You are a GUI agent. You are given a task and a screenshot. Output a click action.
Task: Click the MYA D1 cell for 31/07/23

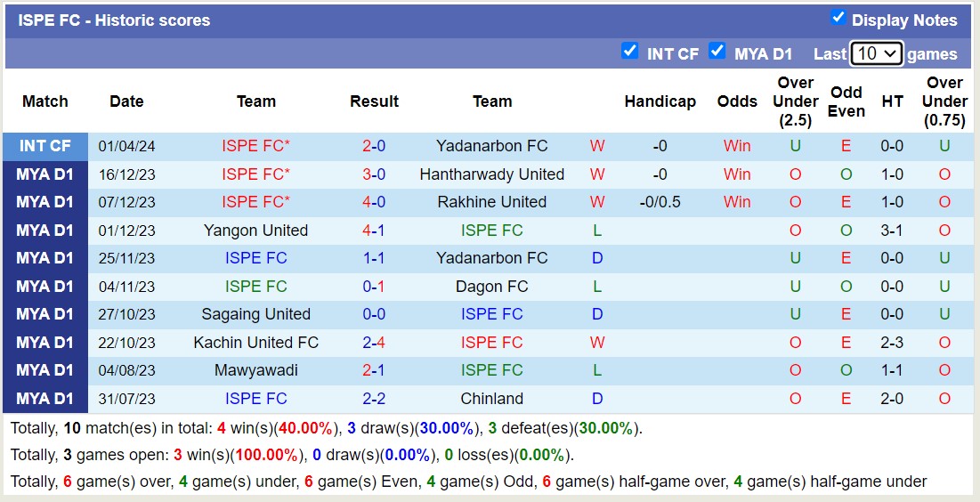(45, 399)
